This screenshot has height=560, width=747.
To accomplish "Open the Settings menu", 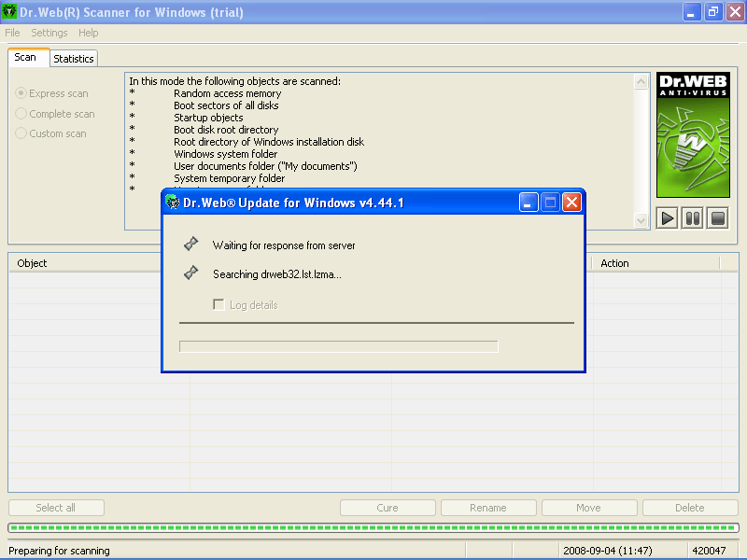I will (x=49, y=33).
